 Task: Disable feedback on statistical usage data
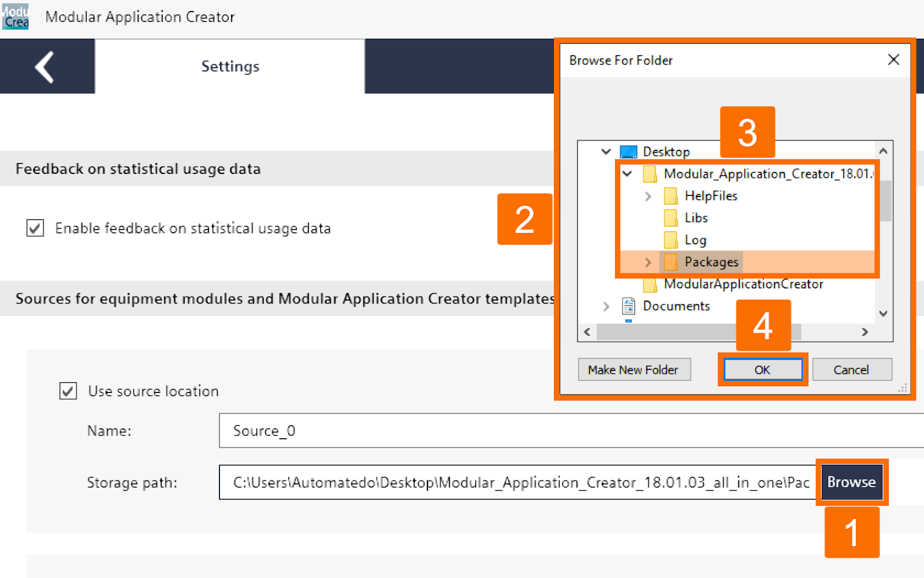coord(35,228)
